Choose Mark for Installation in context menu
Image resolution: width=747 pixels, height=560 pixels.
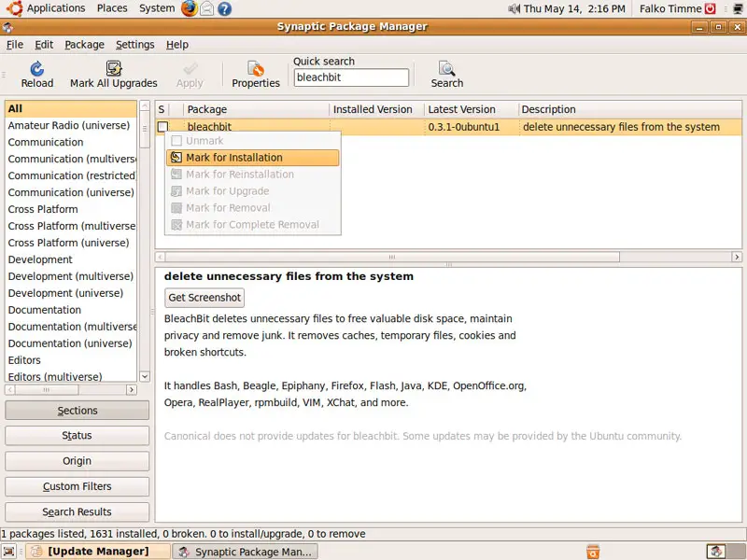[253, 158]
